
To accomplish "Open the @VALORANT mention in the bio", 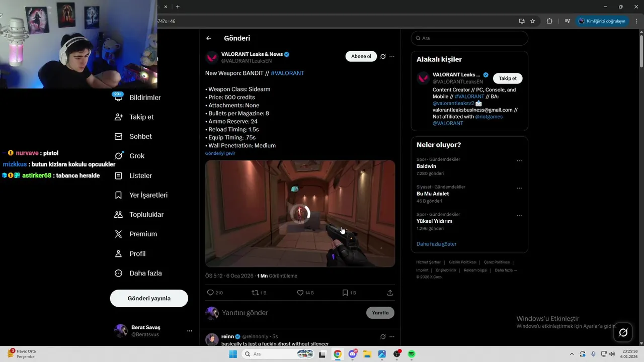I will pos(448,123).
